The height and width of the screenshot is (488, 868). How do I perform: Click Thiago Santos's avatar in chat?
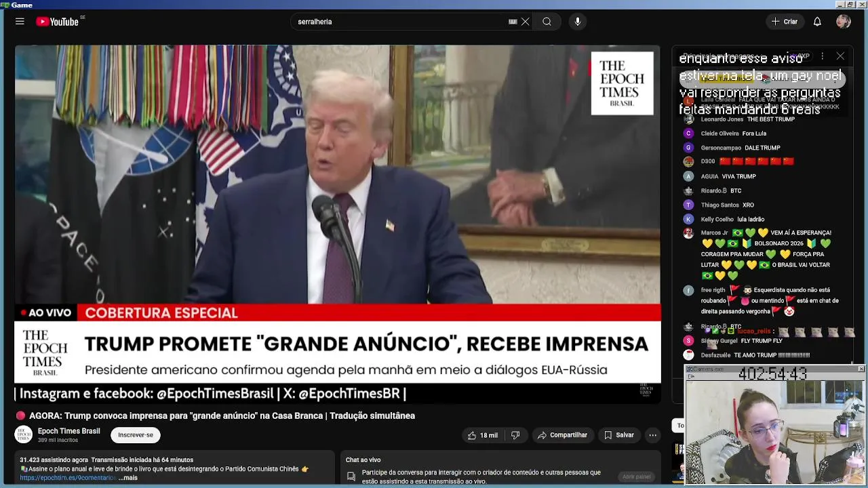pos(688,205)
